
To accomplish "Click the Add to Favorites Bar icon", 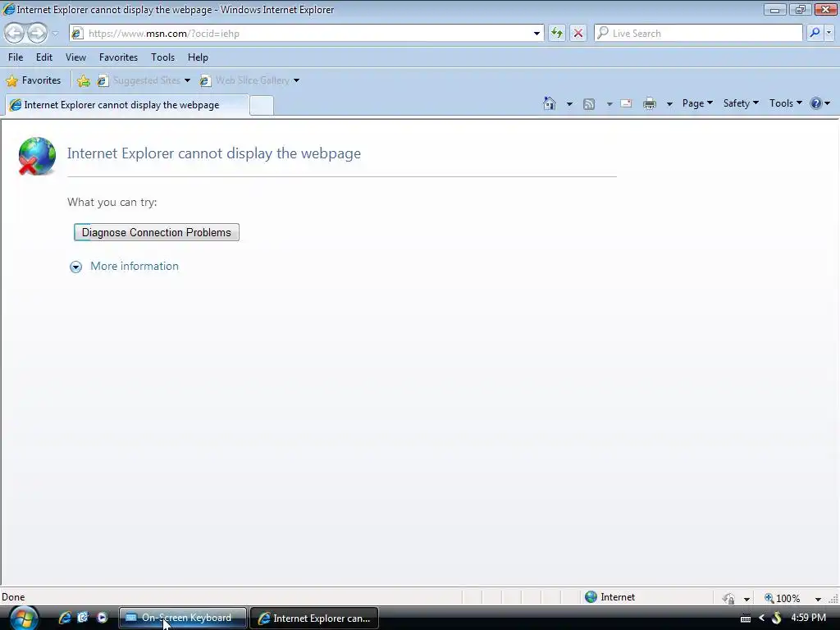I will pos(84,80).
